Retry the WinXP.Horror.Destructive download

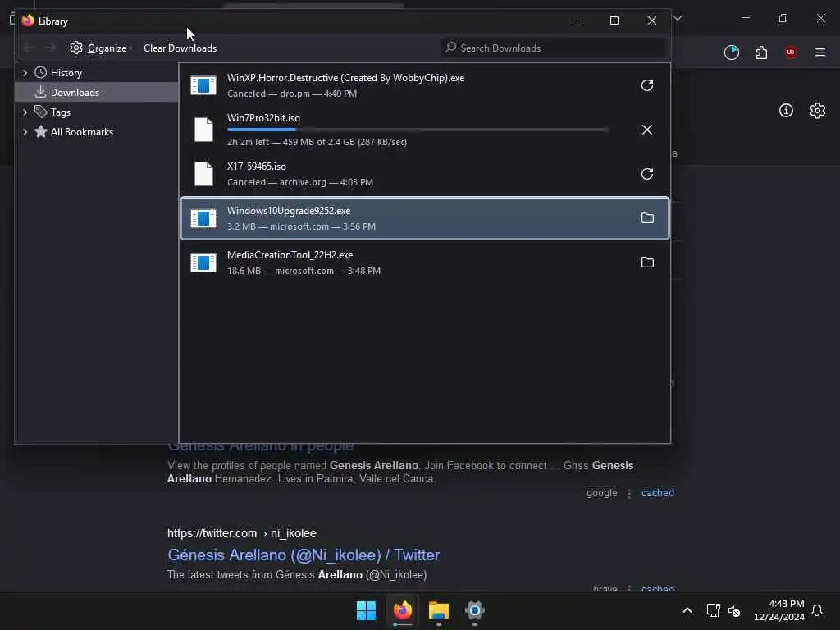coord(647,85)
